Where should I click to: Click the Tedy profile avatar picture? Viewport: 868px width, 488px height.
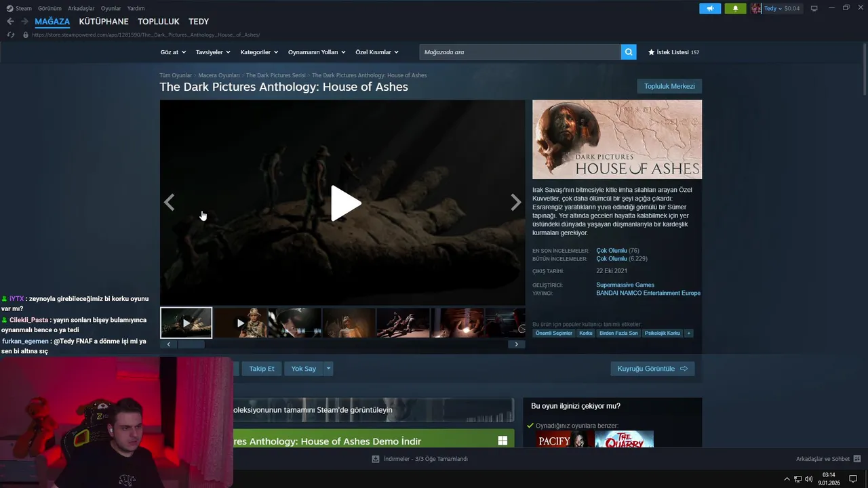756,9
